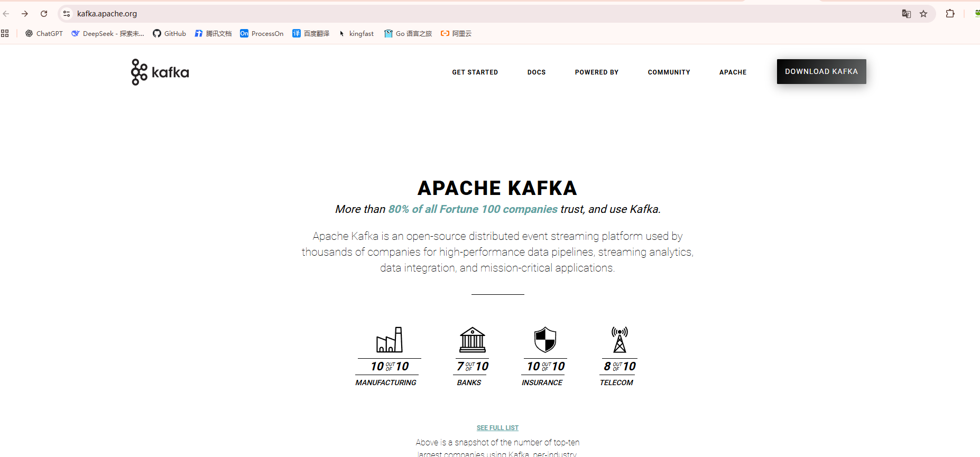Open the Docs menu

tap(537, 72)
